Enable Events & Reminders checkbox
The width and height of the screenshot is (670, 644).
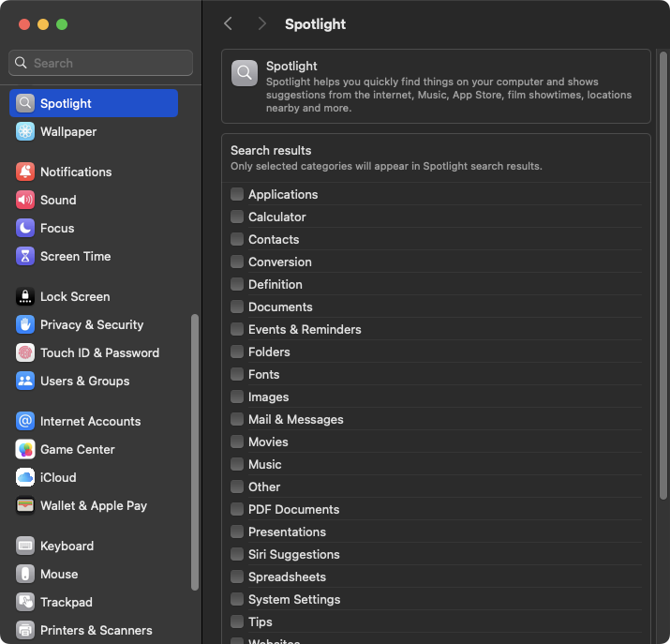[237, 329]
